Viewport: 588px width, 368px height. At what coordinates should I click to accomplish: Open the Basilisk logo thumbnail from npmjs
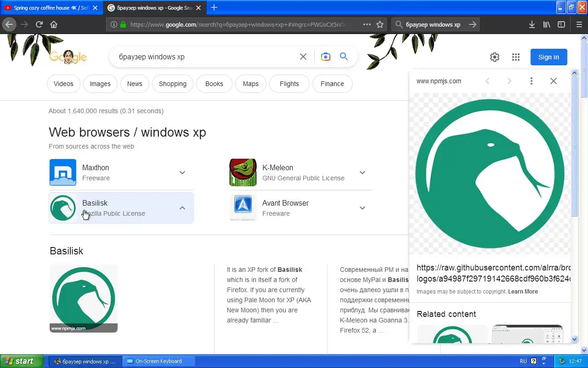(84, 298)
